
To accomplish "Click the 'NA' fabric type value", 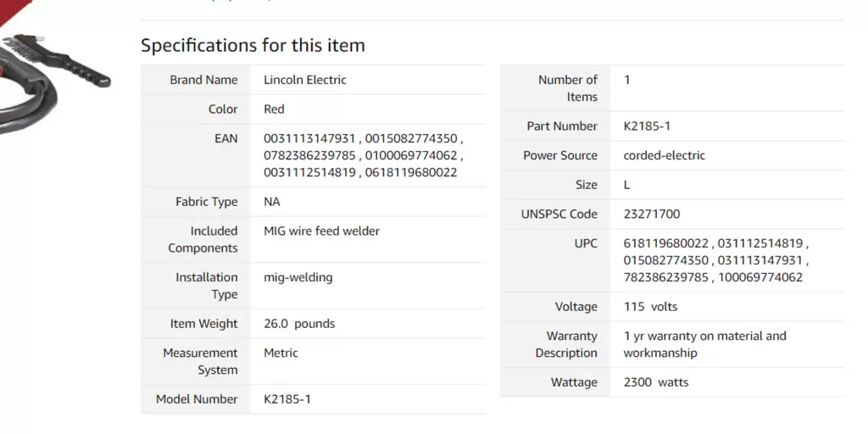I will point(272,202).
